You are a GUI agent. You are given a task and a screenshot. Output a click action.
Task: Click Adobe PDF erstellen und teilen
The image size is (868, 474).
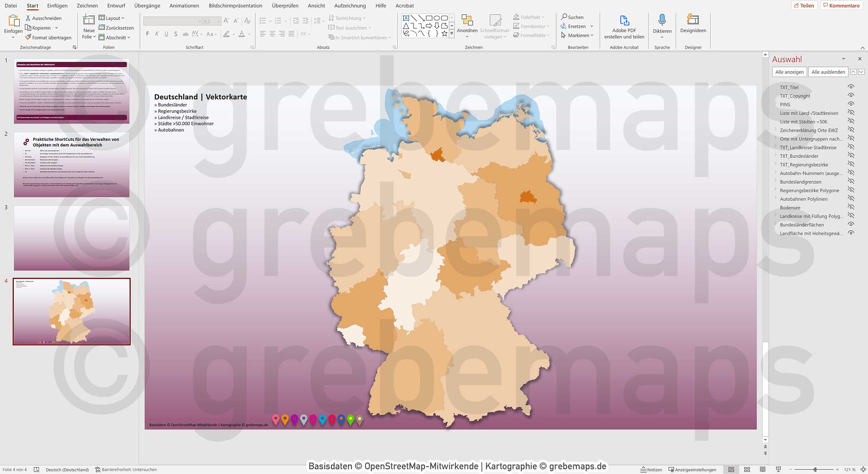(624, 26)
